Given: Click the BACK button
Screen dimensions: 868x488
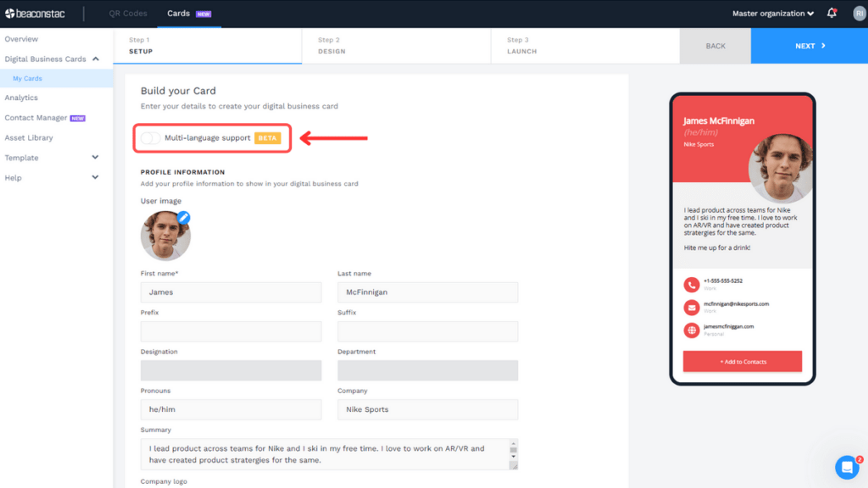Looking at the screenshot, I should [715, 46].
